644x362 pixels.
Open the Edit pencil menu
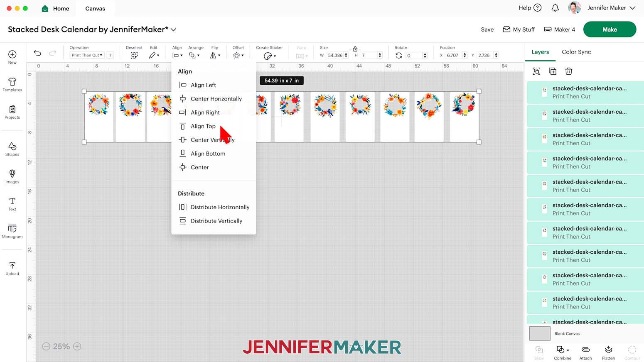coord(154,55)
